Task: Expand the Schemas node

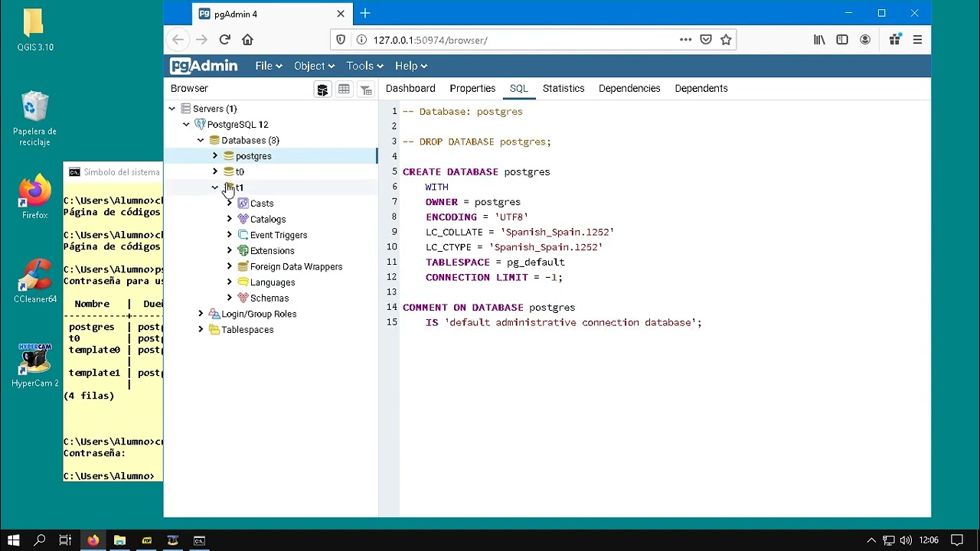Action: point(229,298)
